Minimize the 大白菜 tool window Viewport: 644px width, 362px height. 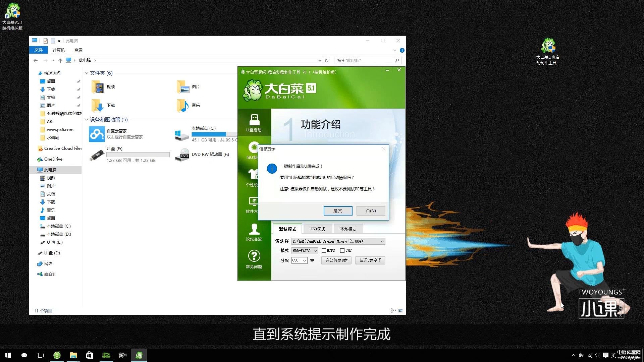[x=387, y=70]
